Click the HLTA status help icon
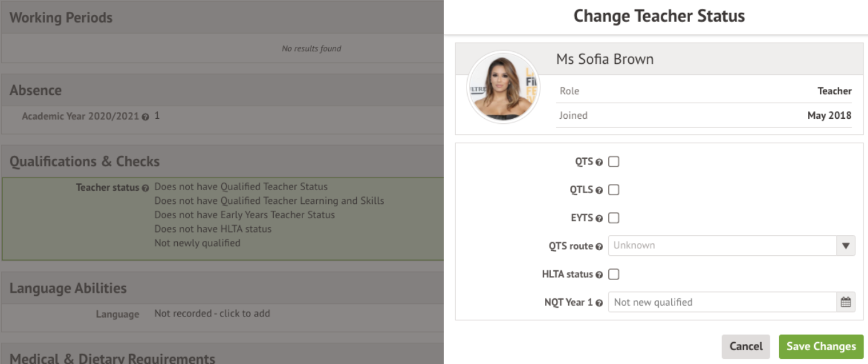Screen dimensions: 868x364 tap(599, 275)
